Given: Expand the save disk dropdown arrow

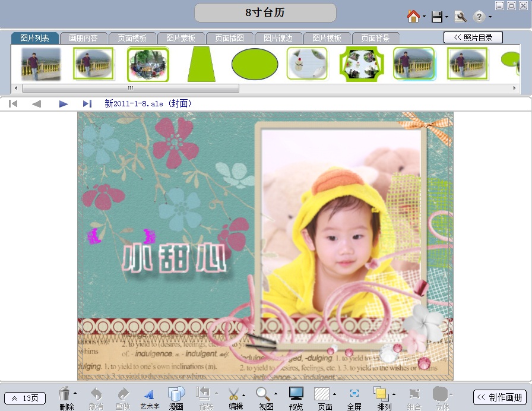Looking at the screenshot, I should point(446,17).
